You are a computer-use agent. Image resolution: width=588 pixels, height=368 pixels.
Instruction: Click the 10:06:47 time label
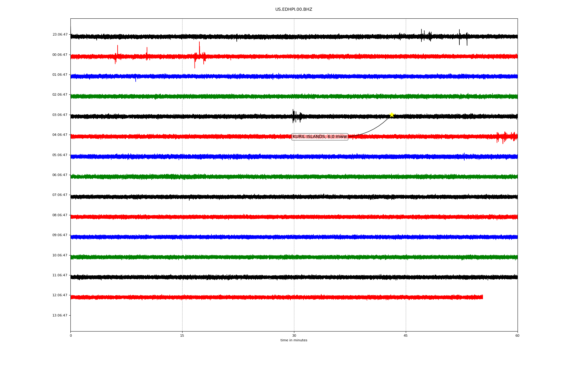(x=60, y=255)
